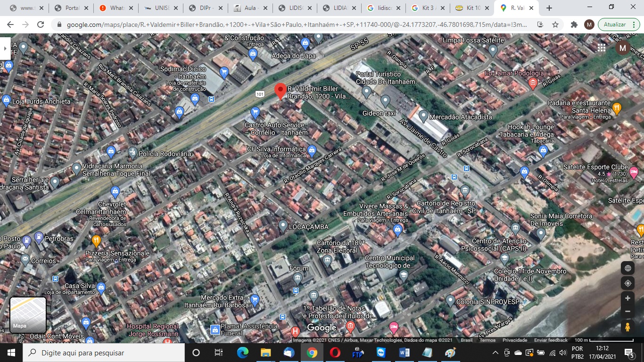Open Street View by clicking the Pegman icon

coord(628,325)
